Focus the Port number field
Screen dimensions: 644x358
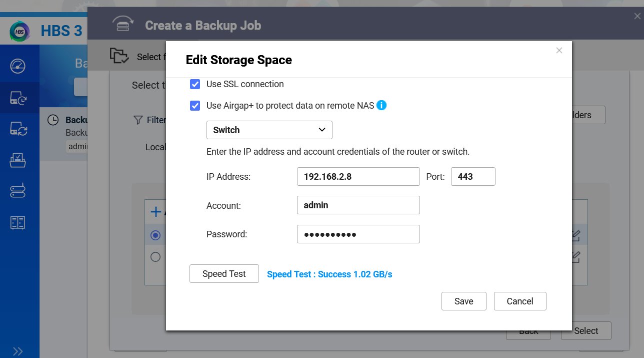click(472, 177)
